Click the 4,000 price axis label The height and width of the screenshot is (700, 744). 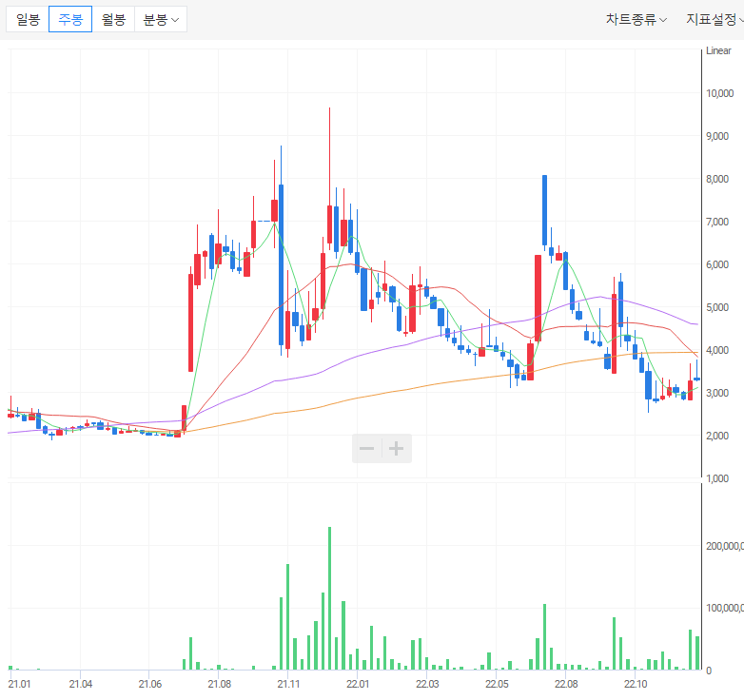point(717,350)
